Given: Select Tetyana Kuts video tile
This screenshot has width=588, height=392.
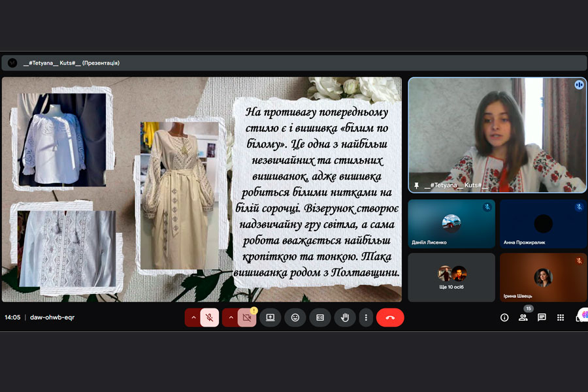Looking at the screenshot, I should [497, 135].
